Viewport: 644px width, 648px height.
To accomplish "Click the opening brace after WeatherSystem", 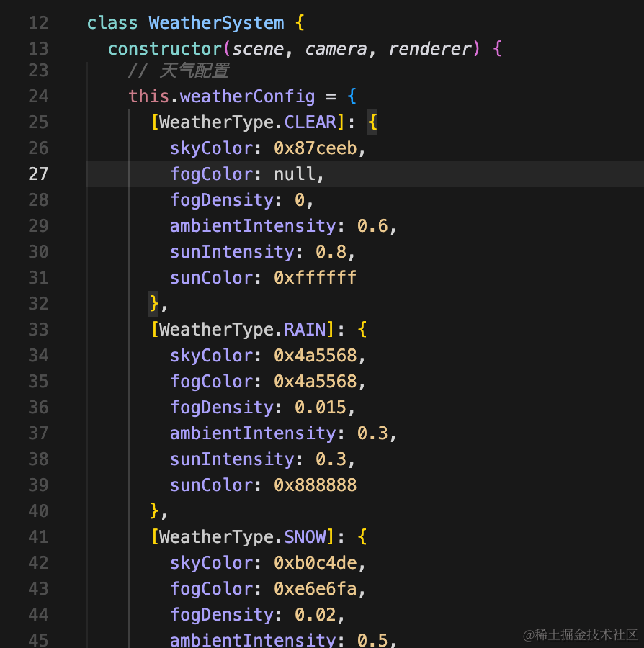I will coord(300,23).
